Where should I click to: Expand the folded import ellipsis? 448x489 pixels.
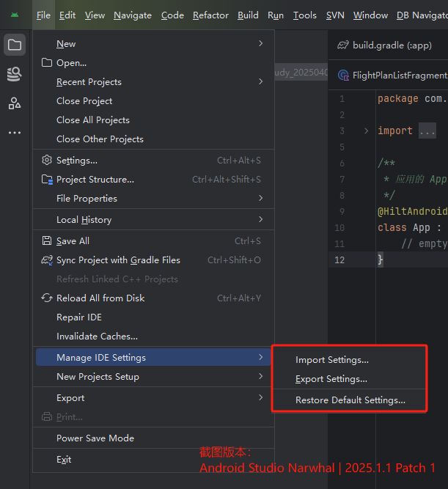coord(427,130)
